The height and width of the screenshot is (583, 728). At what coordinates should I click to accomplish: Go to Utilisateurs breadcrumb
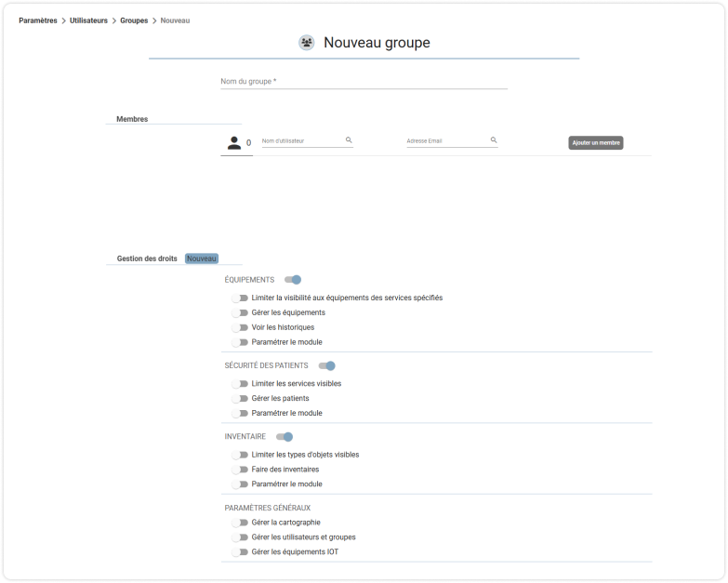(x=88, y=20)
